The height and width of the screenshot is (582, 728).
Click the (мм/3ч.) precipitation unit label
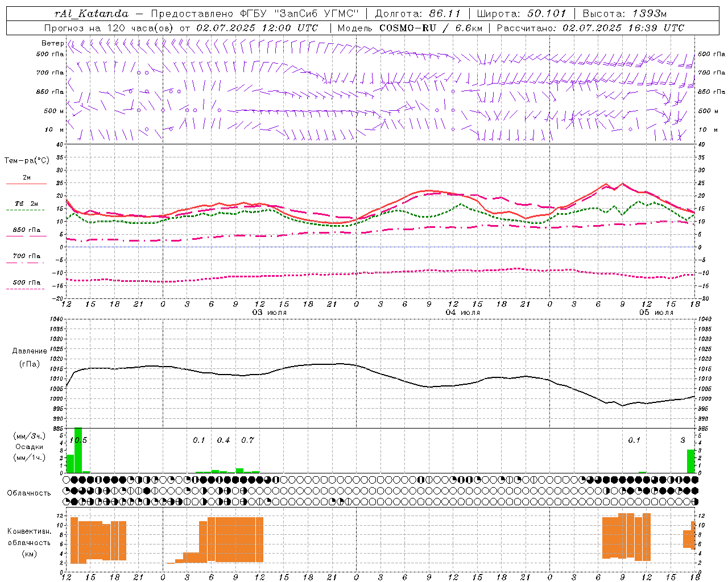click(x=30, y=436)
